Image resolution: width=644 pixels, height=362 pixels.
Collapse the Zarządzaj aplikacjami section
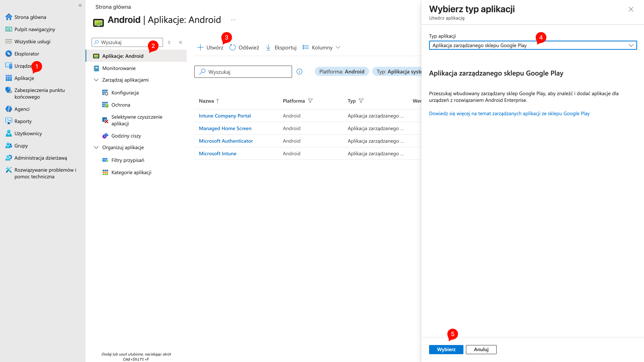click(96, 80)
